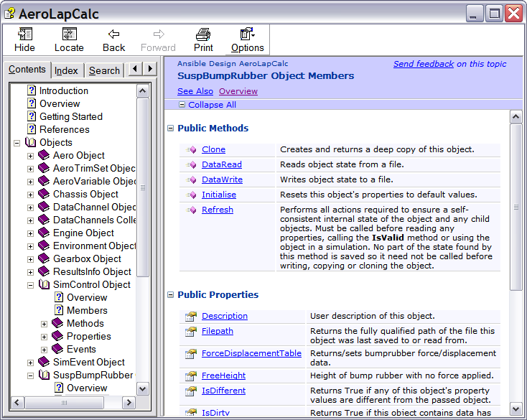Open the Filepath property link
This screenshot has height=420, width=527.
pos(218,331)
